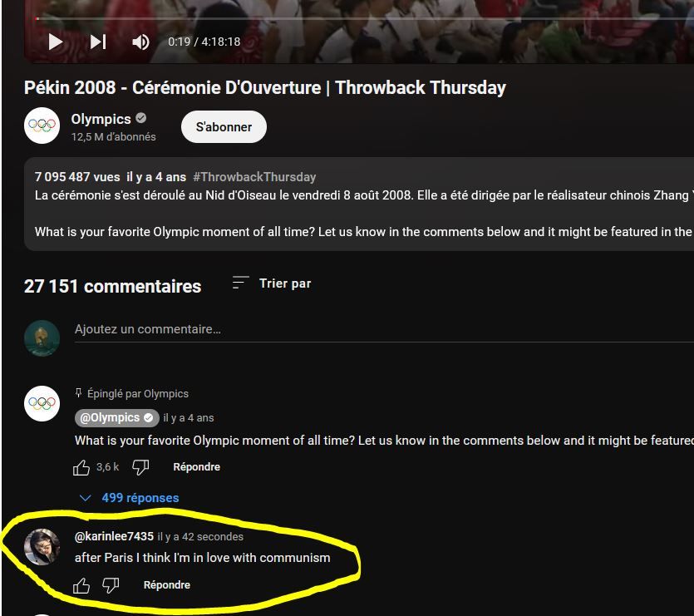Viewport: 694px width, 616px height.
Task: Open the @karinlee7435 profile picture
Action: click(42, 547)
